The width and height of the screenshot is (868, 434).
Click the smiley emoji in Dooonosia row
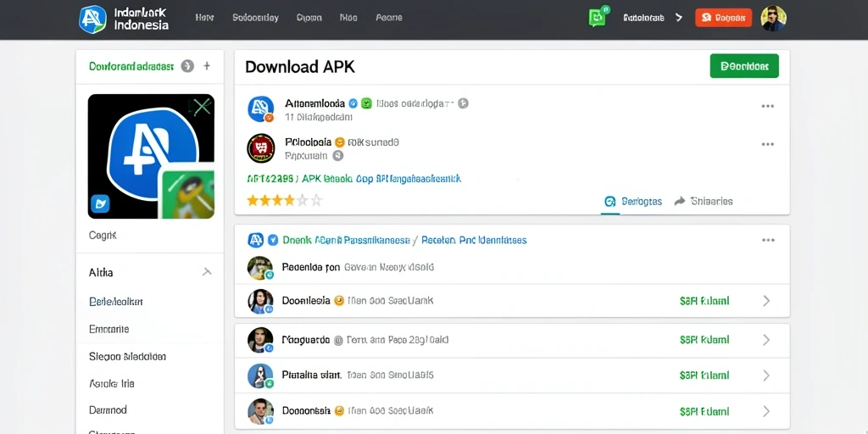point(339,411)
